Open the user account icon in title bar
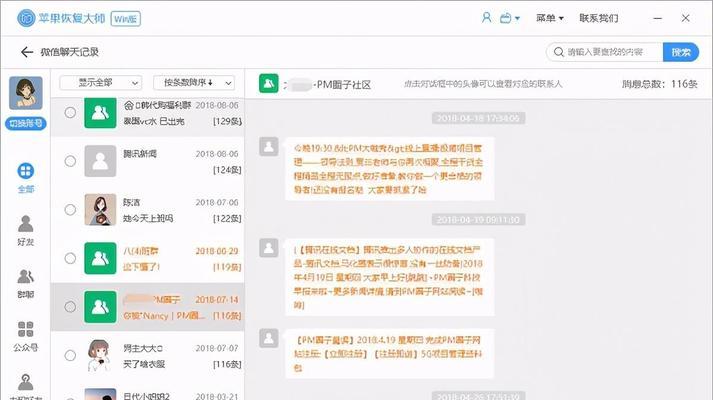 (486, 18)
